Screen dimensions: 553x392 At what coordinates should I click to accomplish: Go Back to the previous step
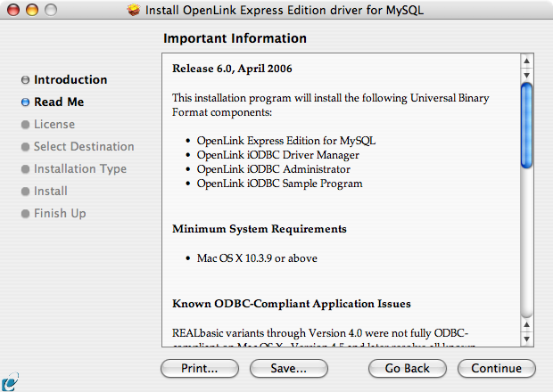[x=408, y=369]
